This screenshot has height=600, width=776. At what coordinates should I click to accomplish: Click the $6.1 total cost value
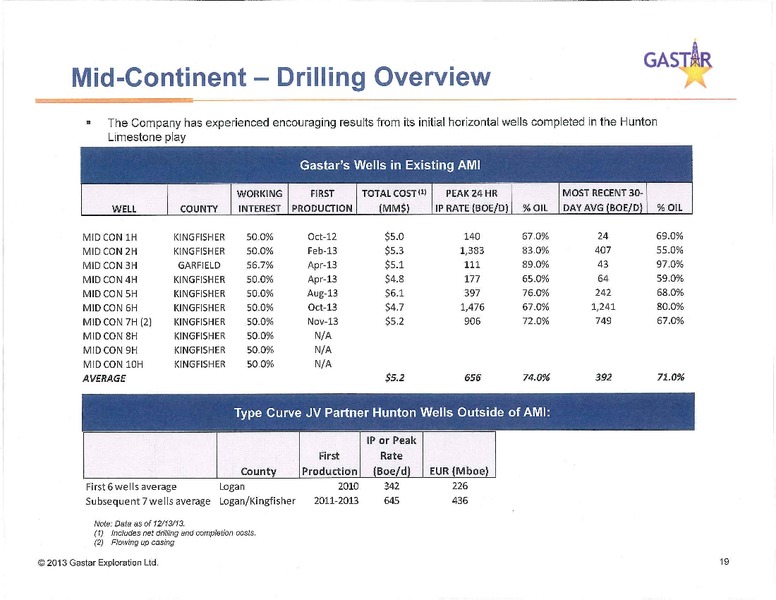click(394, 293)
